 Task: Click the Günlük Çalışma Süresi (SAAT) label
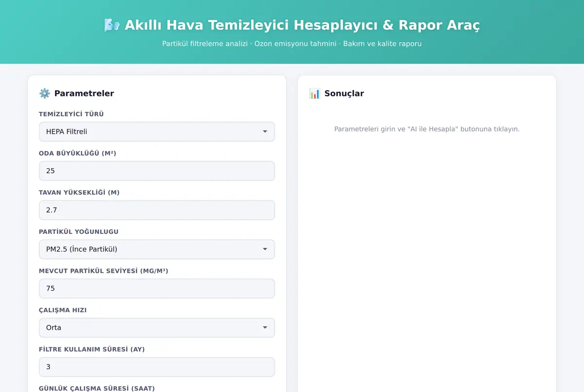pos(97,388)
